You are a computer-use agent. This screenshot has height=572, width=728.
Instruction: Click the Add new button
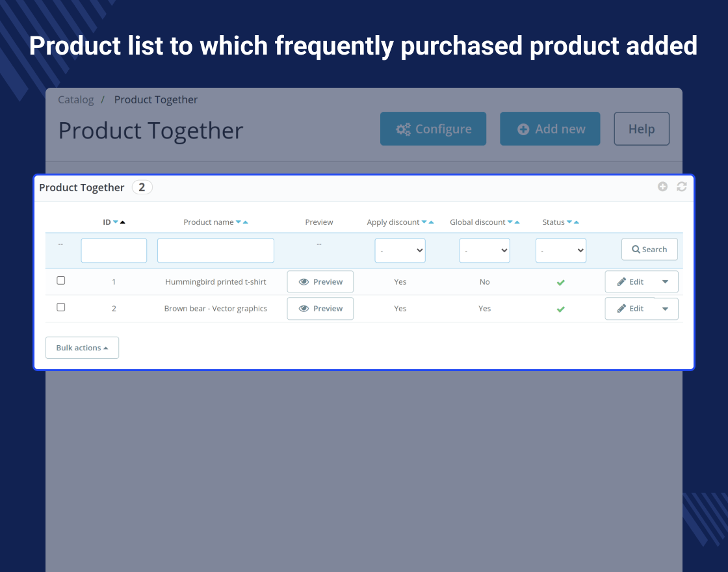[550, 129]
